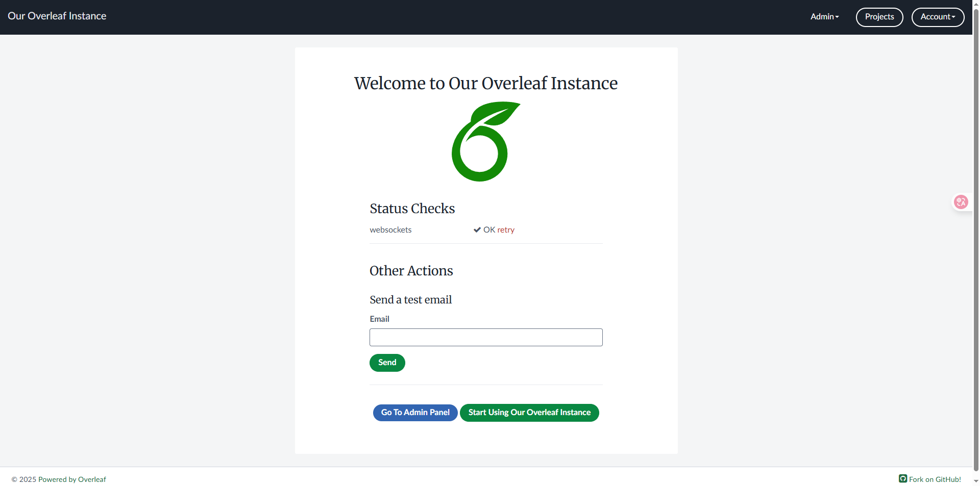Viewport: 980px width, 486px height.
Task: Expand the Account dropdown
Action: click(938, 17)
